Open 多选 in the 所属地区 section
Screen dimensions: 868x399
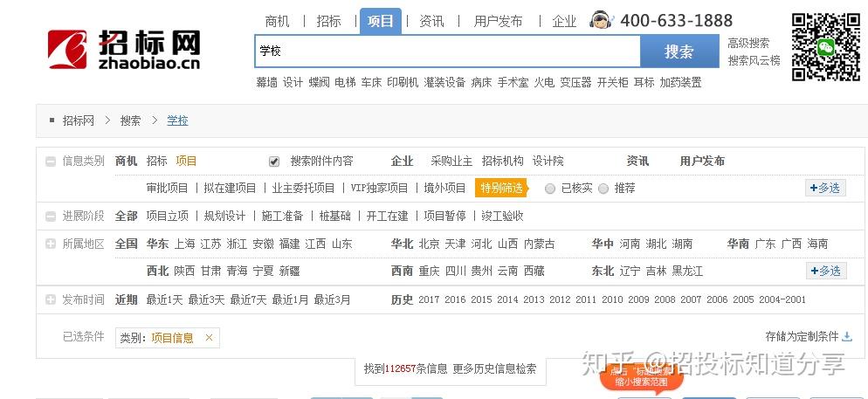[825, 271]
